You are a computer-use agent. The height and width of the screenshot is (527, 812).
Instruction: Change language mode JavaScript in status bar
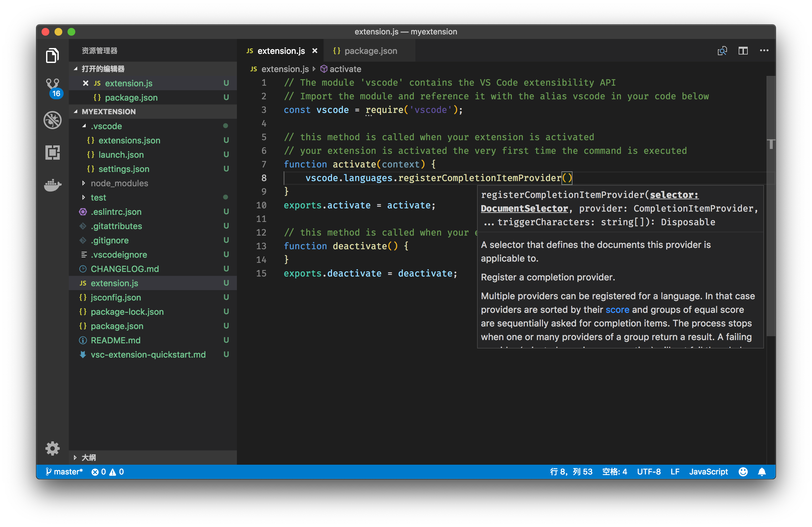coord(708,472)
